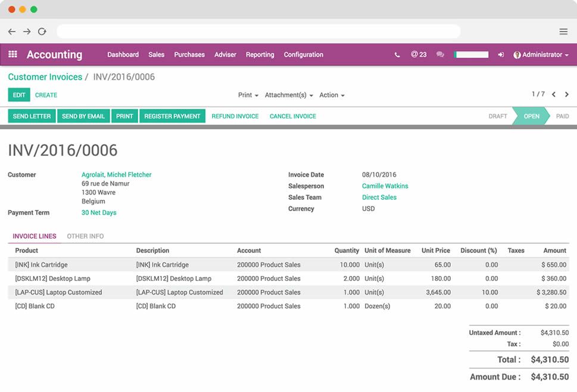This screenshot has height=392, width=577.
Task: Select the OPEN status stage
Action: [531, 116]
